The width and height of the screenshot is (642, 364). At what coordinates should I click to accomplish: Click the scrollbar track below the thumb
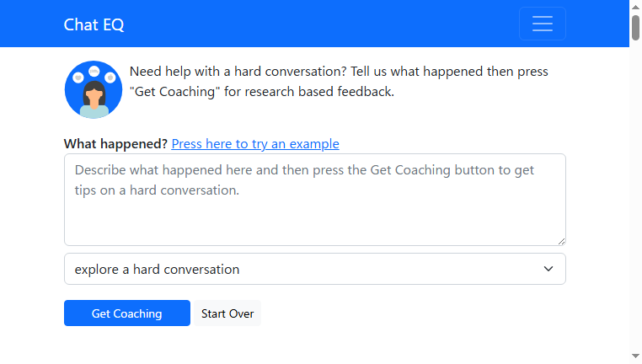pyautogui.click(x=635, y=196)
